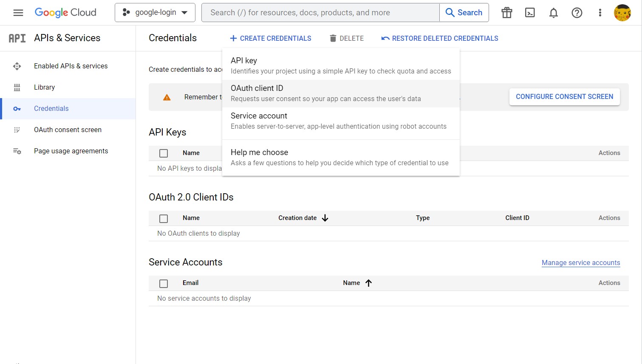The height and width of the screenshot is (364, 642).
Task: Open OAuth consent screen in sidebar
Action: (x=68, y=130)
